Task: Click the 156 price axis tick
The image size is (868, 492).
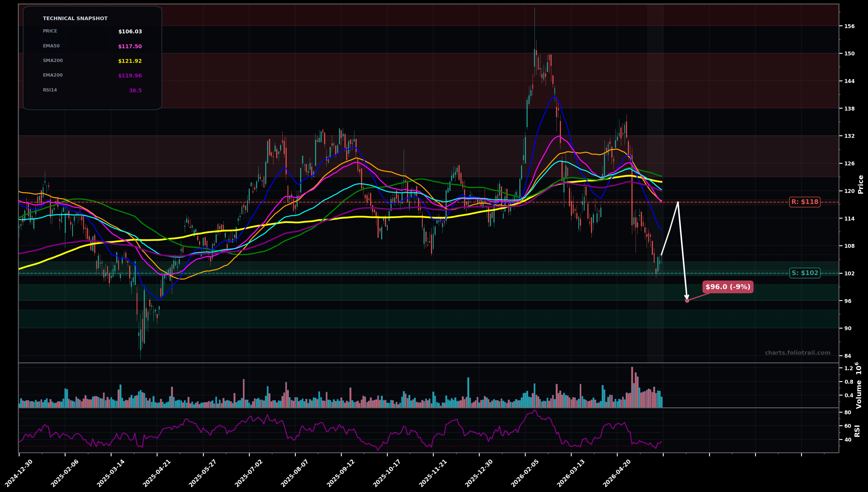Action: point(850,26)
